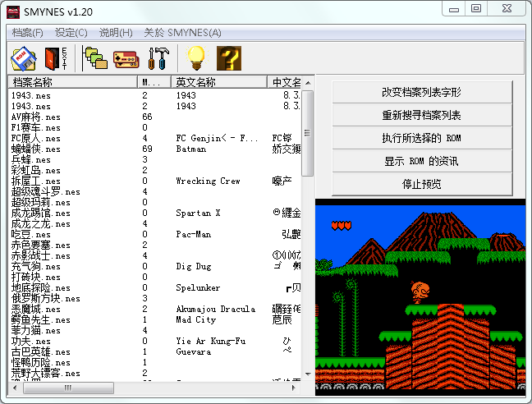Click the Famicom controller icon
The width and height of the screenshot is (532, 404).
tap(126, 58)
